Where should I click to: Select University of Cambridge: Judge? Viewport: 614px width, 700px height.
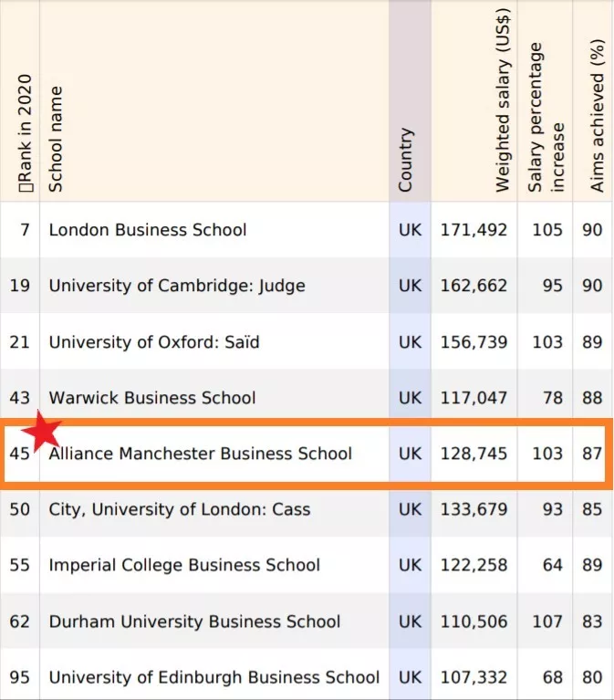pyautogui.click(x=176, y=286)
